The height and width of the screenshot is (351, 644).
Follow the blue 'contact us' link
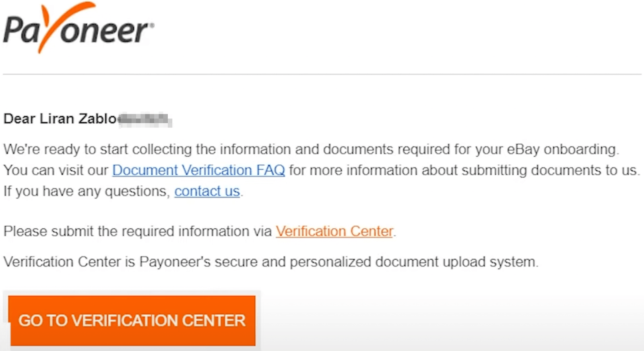click(207, 191)
